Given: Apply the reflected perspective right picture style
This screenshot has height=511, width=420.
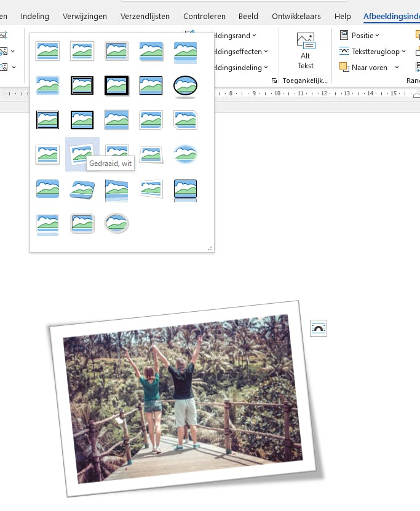Looking at the screenshot, I should [x=117, y=191].
